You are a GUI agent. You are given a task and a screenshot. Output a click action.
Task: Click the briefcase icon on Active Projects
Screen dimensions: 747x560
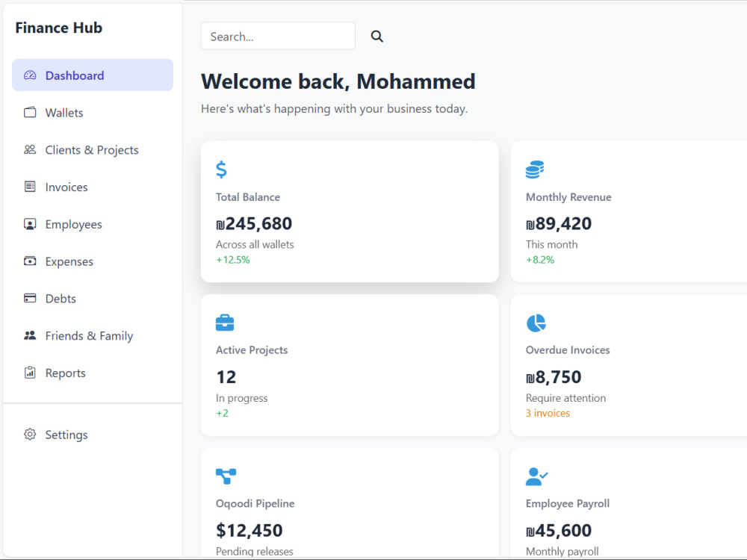(225, 323)
